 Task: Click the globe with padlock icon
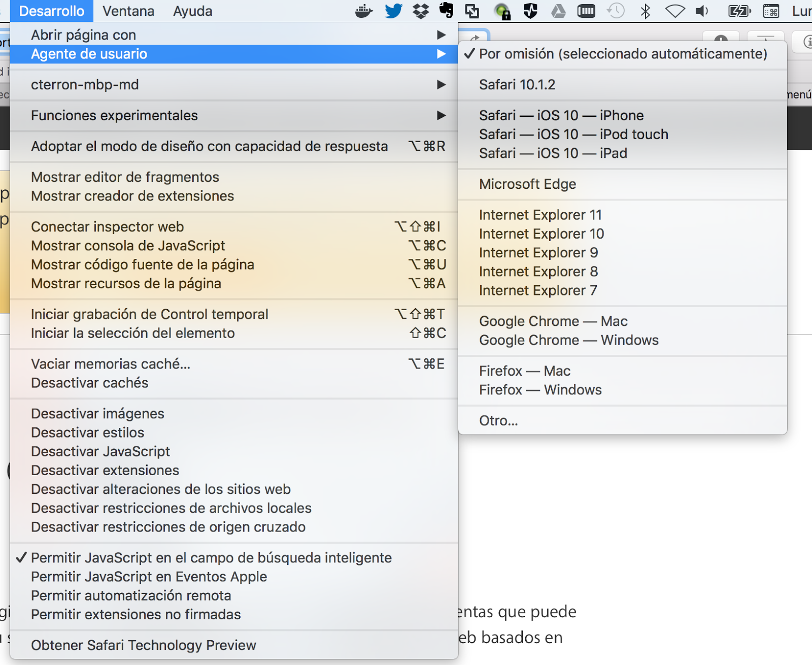pos(502,11)
